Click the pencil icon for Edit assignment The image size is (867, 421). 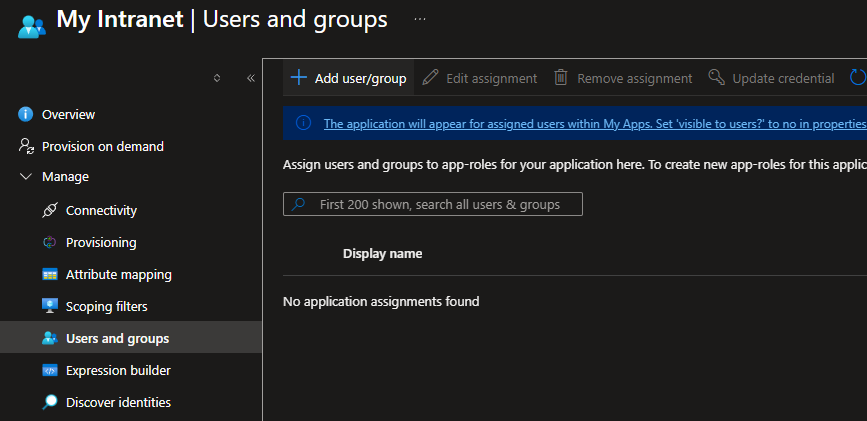pos(430,77)
